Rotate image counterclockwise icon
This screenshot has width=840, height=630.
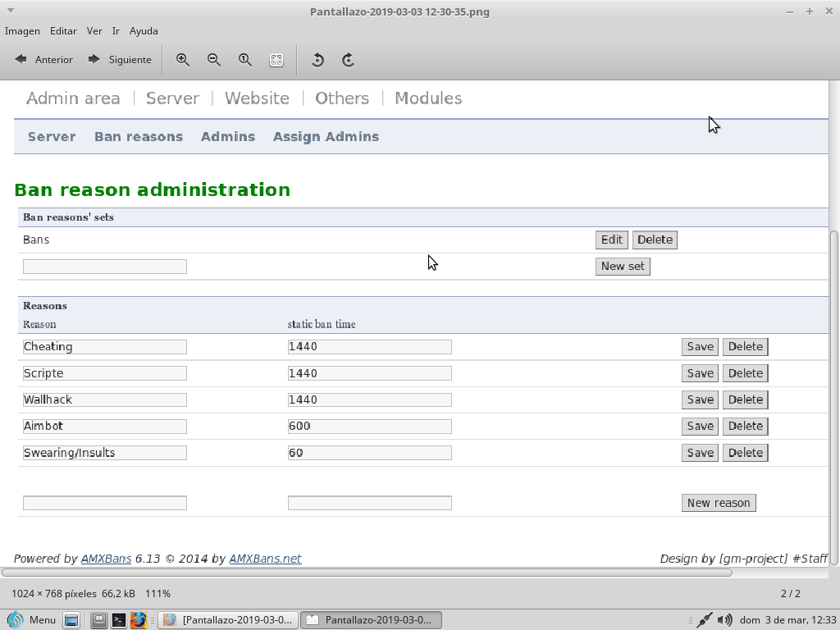[x=317, y=59]
